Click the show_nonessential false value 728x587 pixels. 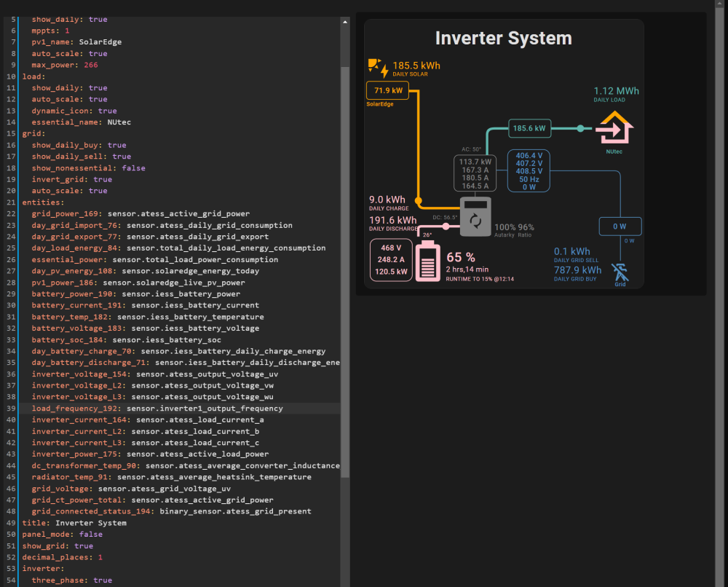click(134, 168)
